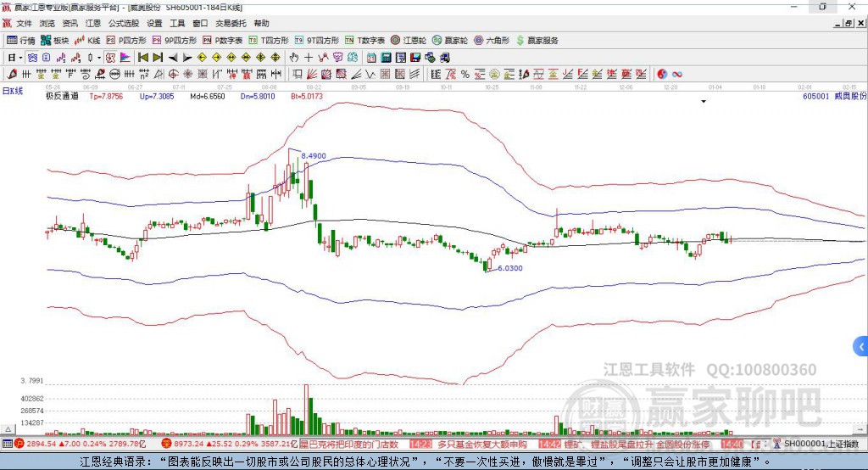Open the 赢家轮 wheel tool
Screen dimensions: 868x470
(450, 41)
